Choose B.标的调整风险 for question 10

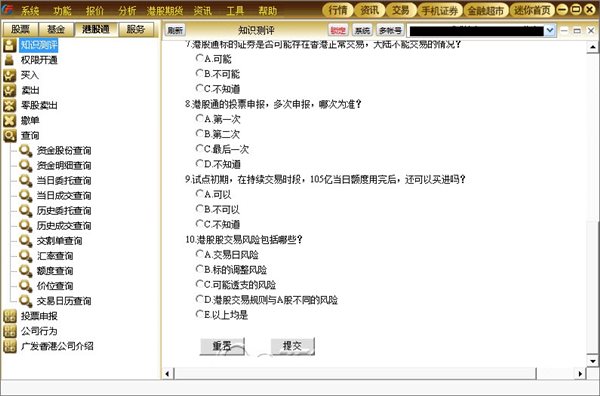[x=199, y=269]
